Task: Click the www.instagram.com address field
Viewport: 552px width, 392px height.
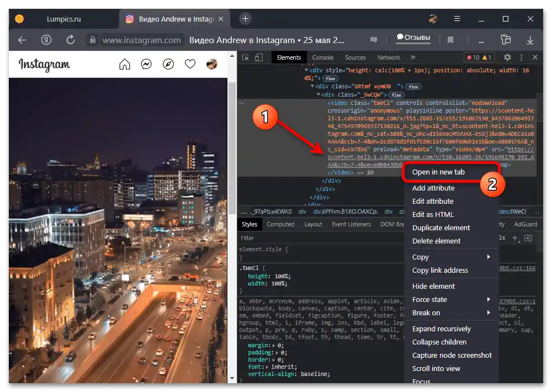Action: tap(141, 40)
